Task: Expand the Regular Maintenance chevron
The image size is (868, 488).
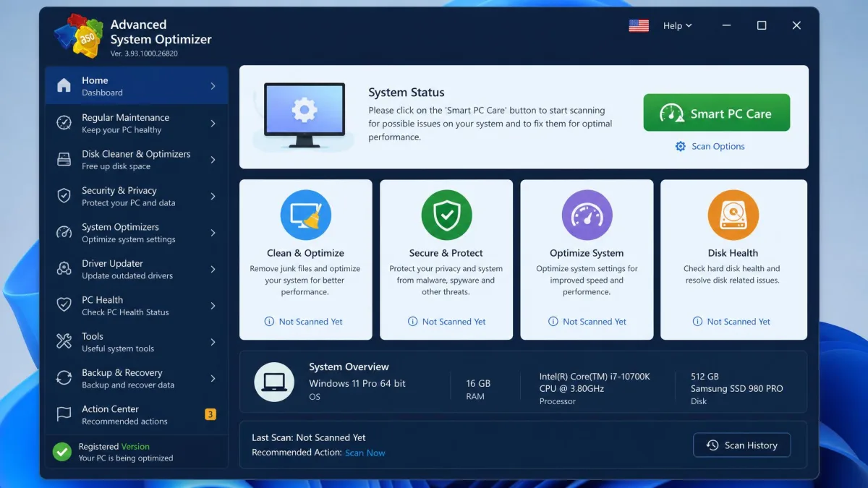Action: click(x=213, y=123)
